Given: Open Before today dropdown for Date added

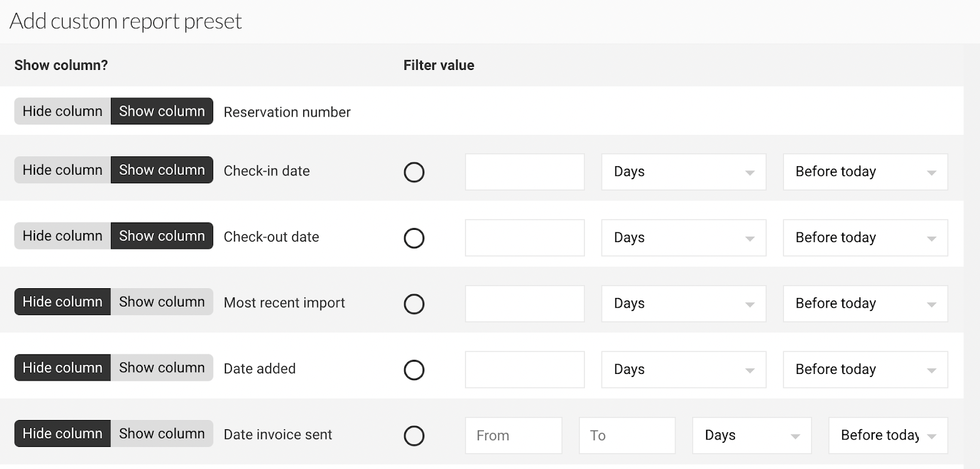Looking at the screenshot, I should point(865,370).
